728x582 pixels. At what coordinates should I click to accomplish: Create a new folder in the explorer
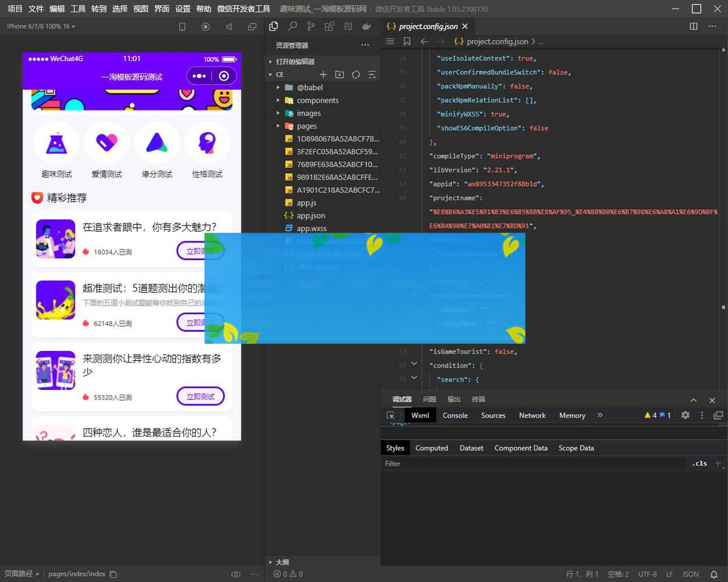pos(340,74)
